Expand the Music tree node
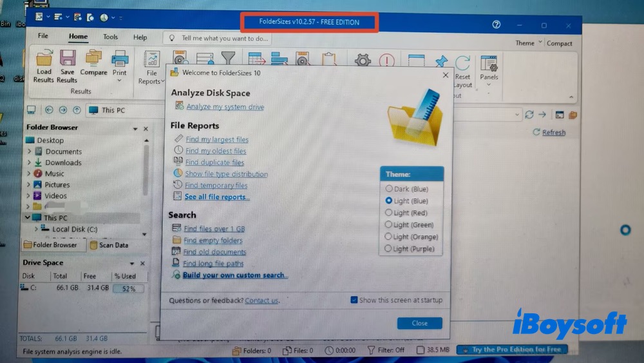The image size is (644, 363). pyautogui.click(x=29, y=173)
